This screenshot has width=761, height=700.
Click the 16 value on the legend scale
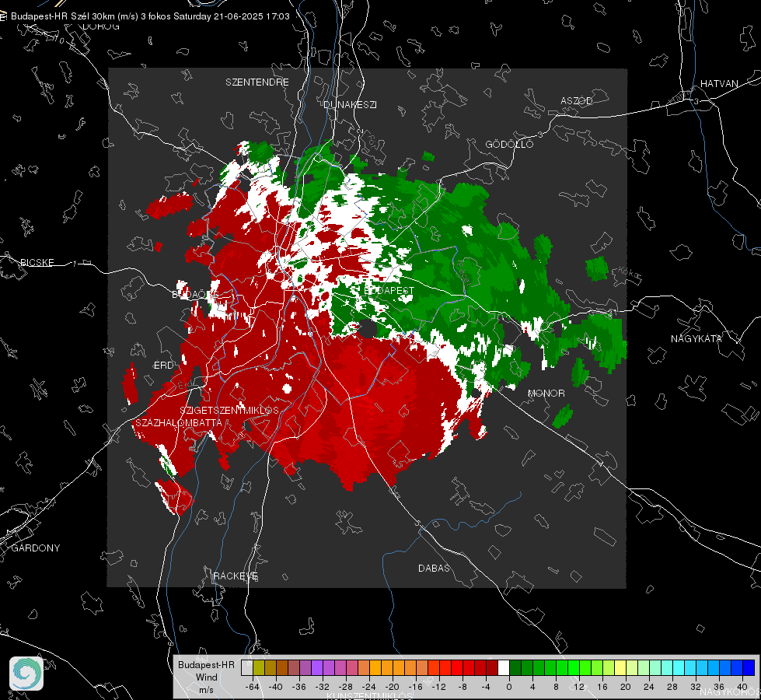pos(602,687)
